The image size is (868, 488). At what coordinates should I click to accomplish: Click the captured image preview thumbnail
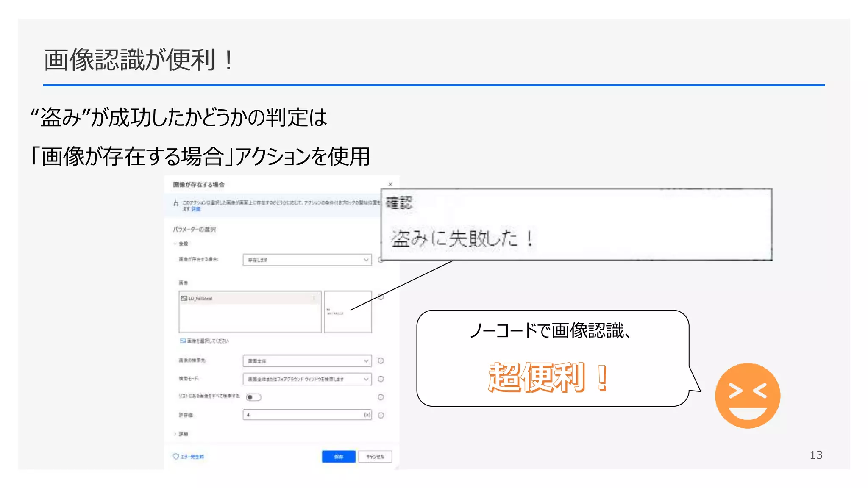point(348,312)
